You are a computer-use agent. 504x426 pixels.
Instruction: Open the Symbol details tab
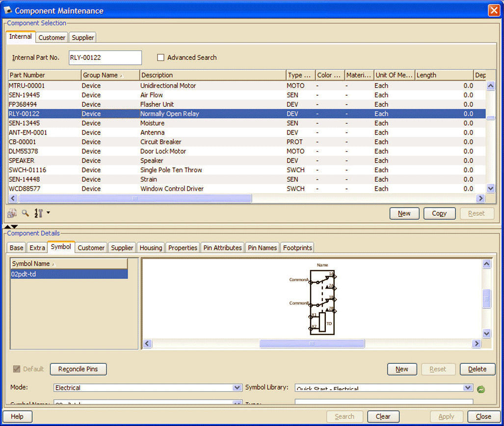[x=61, y=246]
